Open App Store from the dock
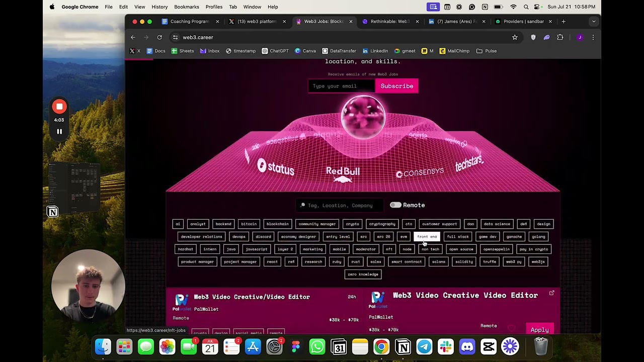Viewport: 644px width, 362px height. tap(253, 347)
